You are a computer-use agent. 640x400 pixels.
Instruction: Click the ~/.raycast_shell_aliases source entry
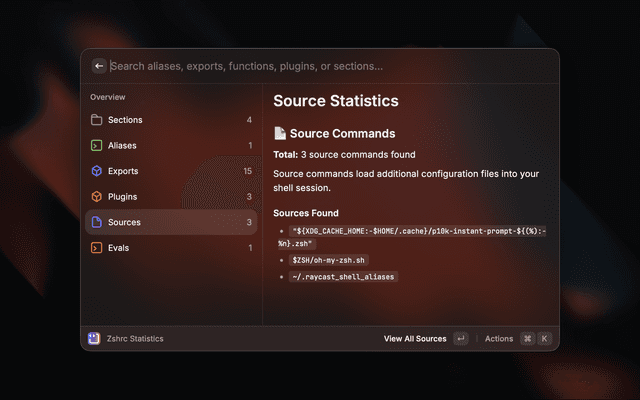coord(344,277)
